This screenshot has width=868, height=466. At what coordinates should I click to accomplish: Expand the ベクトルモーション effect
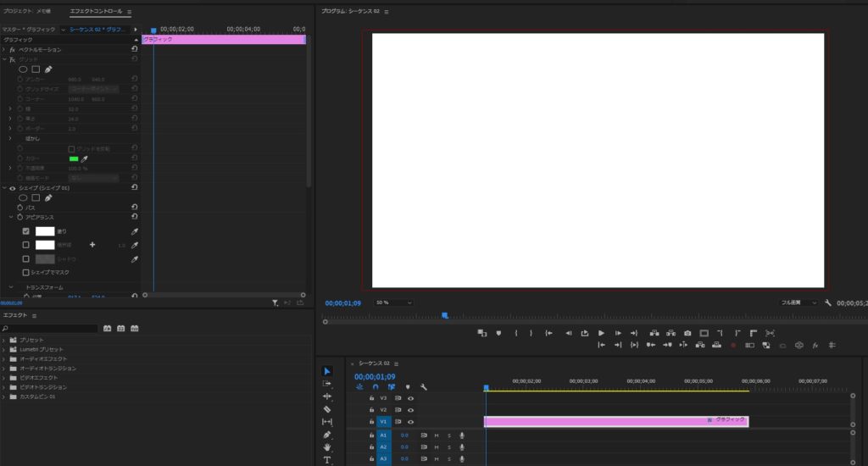[x=4, y=50]
